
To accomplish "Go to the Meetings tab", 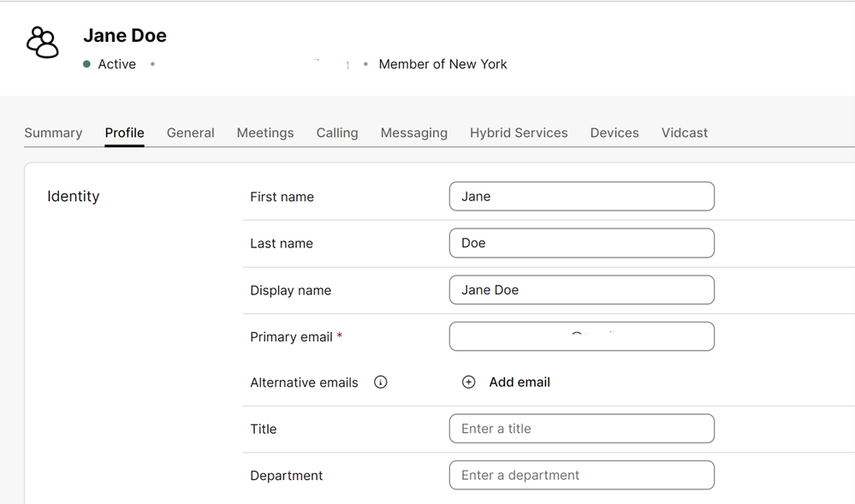I will coord(265,133).
